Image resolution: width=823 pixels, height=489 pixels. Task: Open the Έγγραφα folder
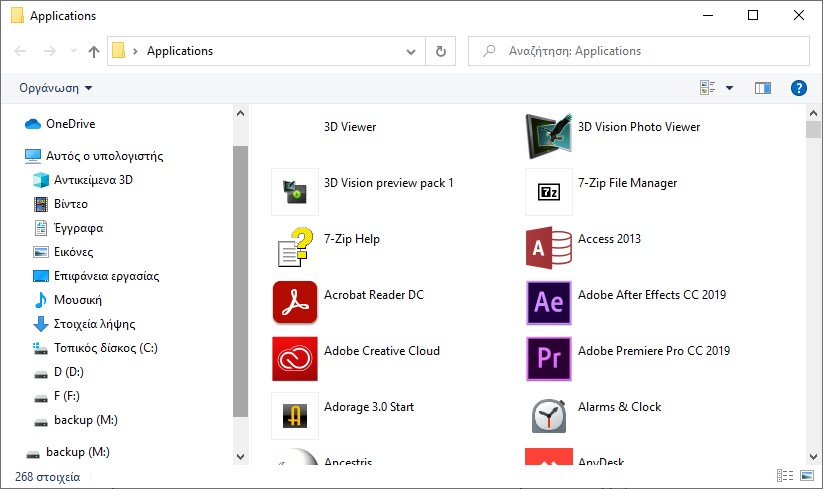pyautogui.click(x=79, y=228)
